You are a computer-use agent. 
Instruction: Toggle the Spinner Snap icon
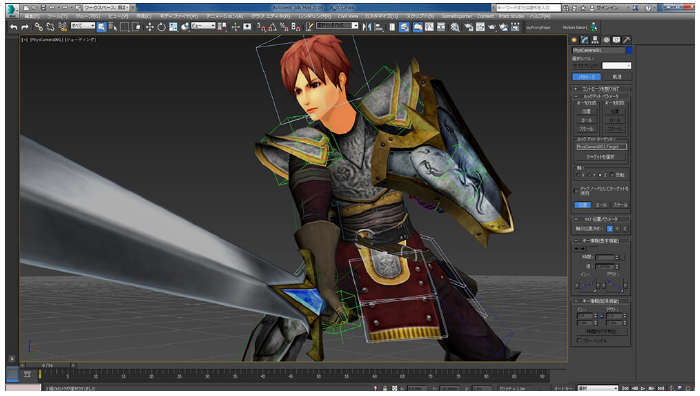(x=296, y=27)
